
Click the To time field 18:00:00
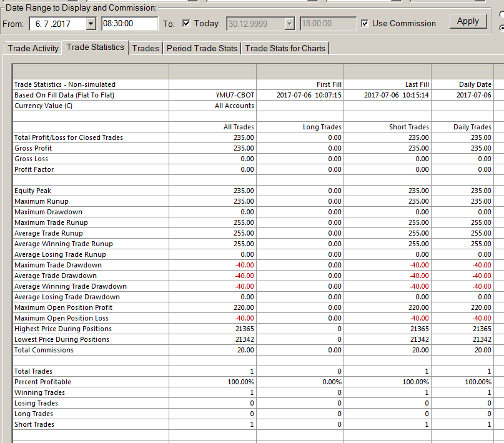pos(328,24)
